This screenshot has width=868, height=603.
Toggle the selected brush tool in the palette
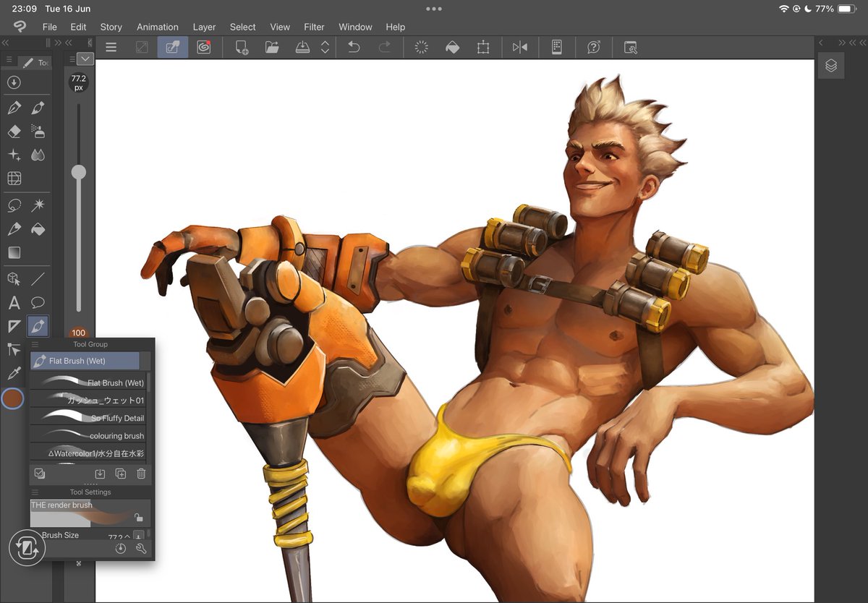pyautogui.click(x=38, y=327)
